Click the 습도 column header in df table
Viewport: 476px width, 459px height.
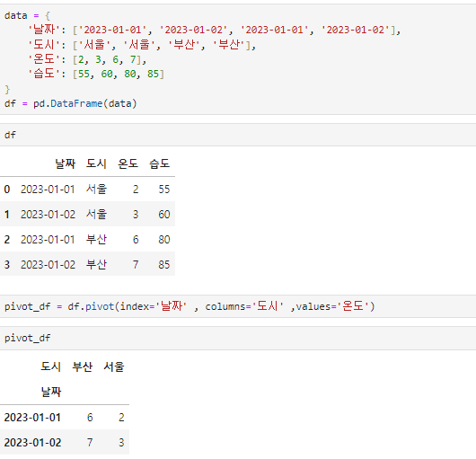pos(159,163)
